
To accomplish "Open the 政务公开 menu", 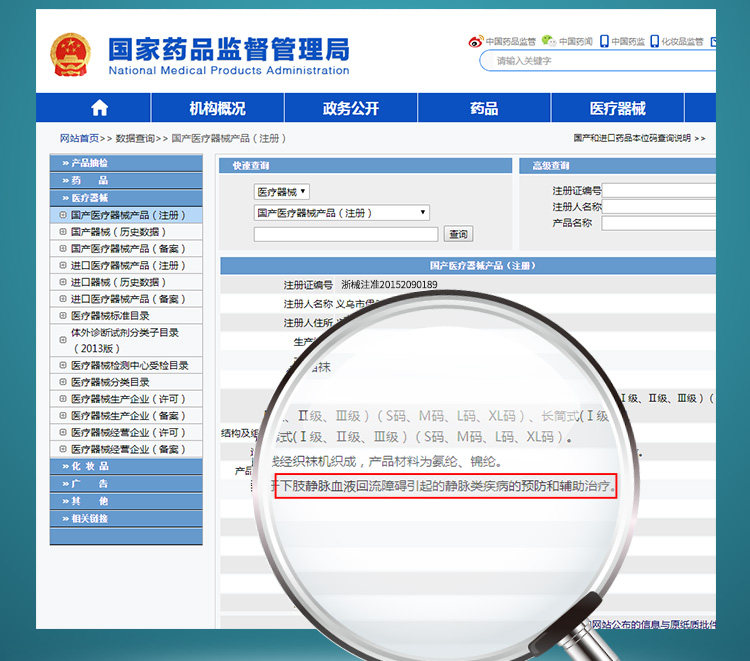I will 351,108.
